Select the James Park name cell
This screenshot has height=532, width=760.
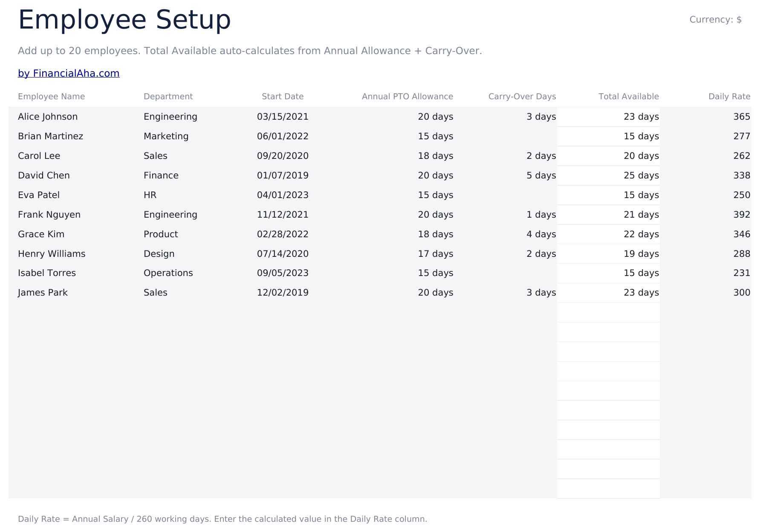(x=43, y=293)
